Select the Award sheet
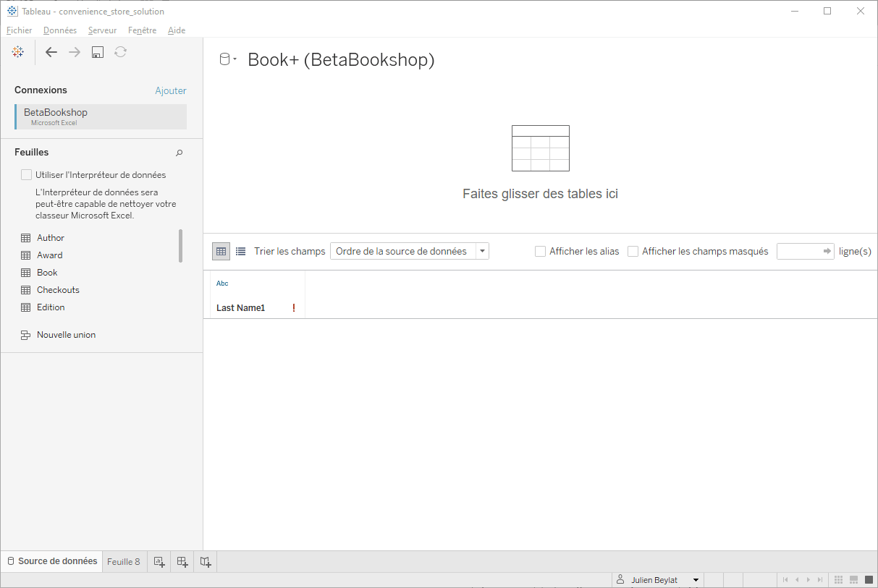The image size is (878, 588). (50, 255)
